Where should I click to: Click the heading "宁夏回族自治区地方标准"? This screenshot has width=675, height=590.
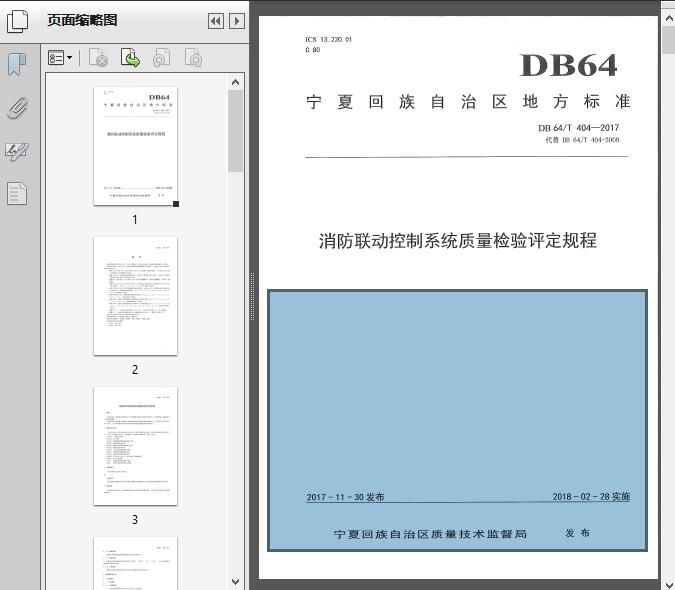click(x=468, y=102)
